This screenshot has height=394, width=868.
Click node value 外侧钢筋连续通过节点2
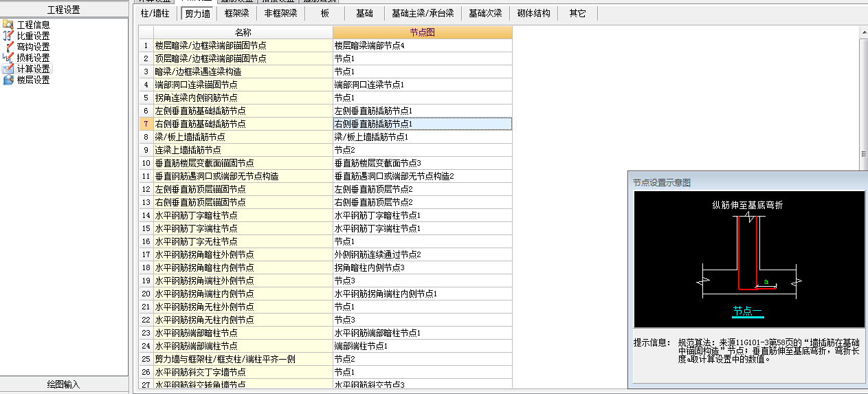pyautogui.click(x=423, y=254)
